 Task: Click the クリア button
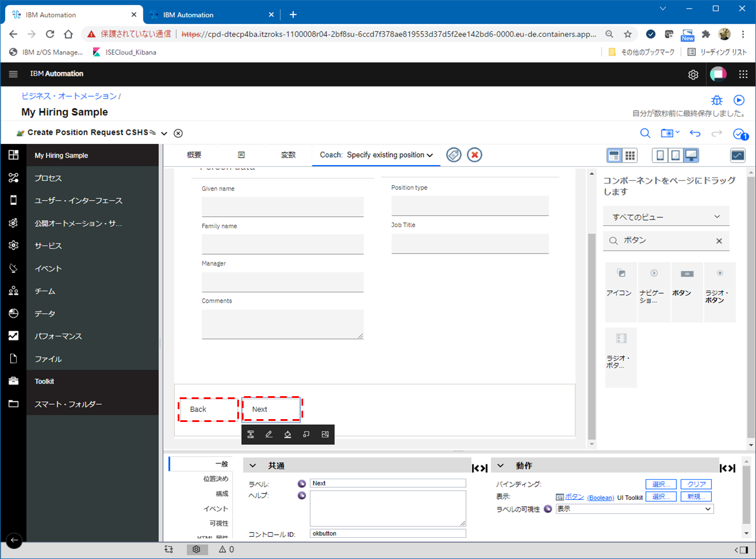696,484
